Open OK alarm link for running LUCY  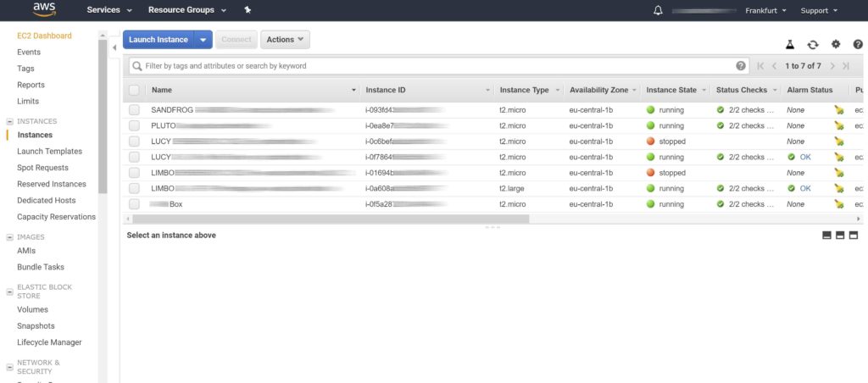pos(805,158)
